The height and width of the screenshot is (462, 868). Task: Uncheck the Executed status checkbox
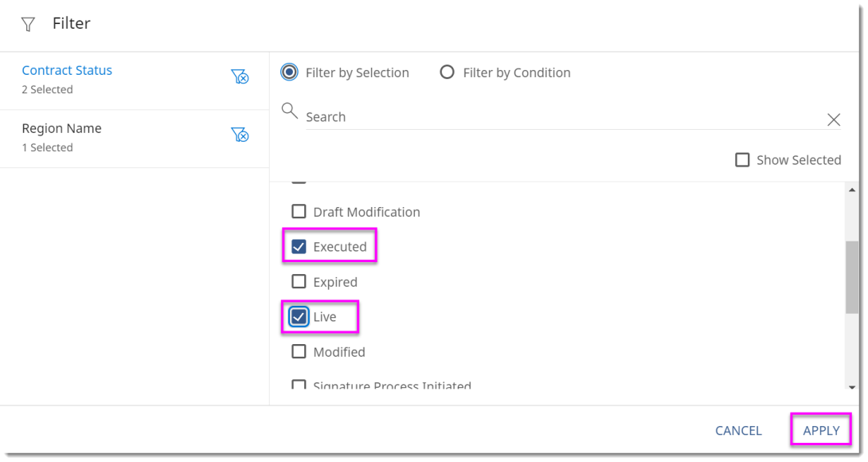tap(299, 246)
